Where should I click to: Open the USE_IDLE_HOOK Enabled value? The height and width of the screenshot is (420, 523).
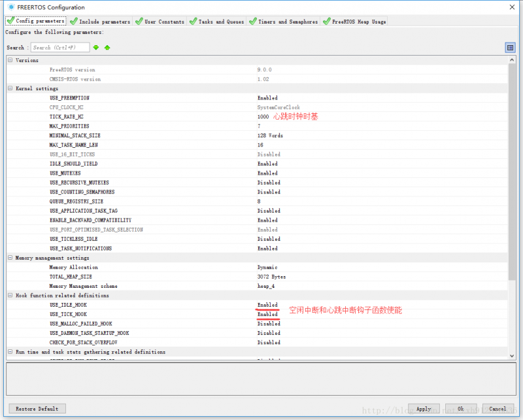[x=267, y=305]
